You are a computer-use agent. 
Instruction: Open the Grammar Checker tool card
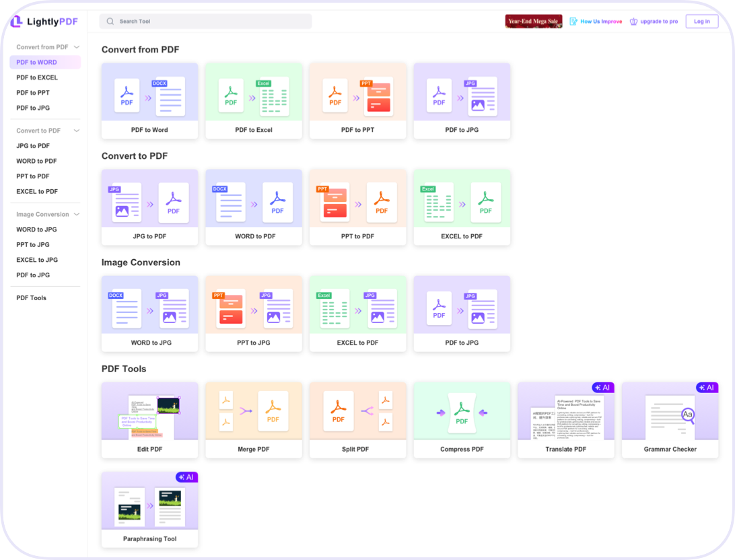(670, 420)
